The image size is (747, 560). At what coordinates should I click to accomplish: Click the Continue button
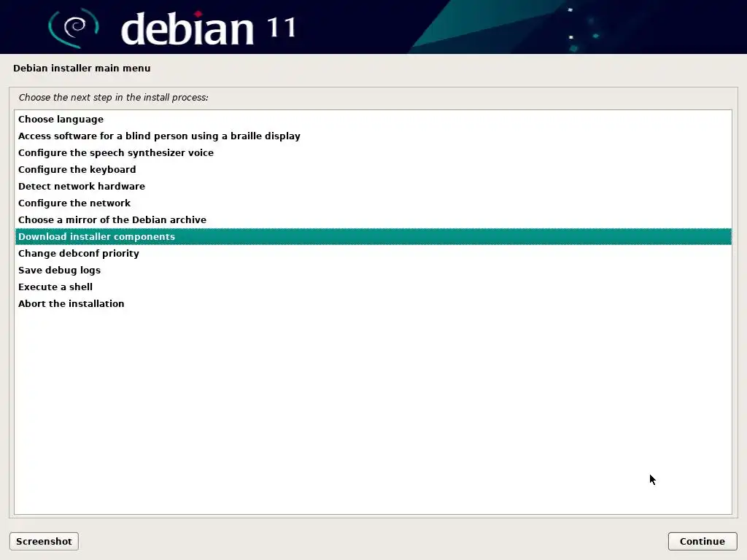pos(703,542)
